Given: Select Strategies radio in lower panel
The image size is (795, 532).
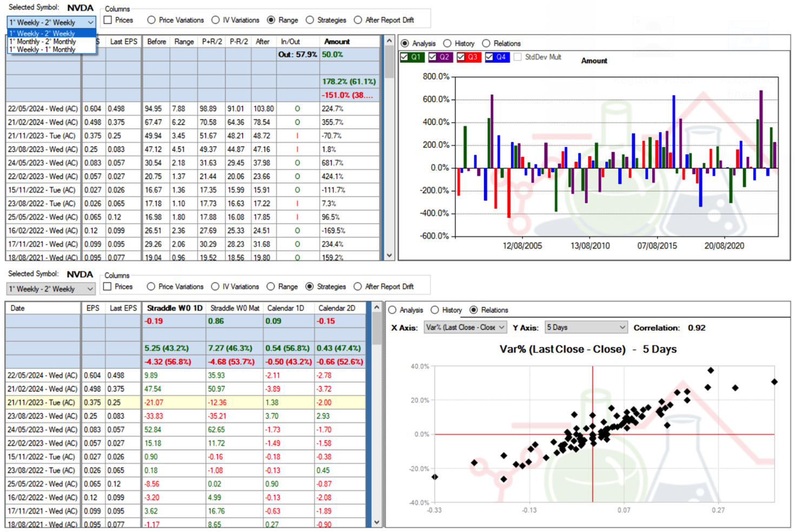Looking at the screenshot, I should coord(309,287).
